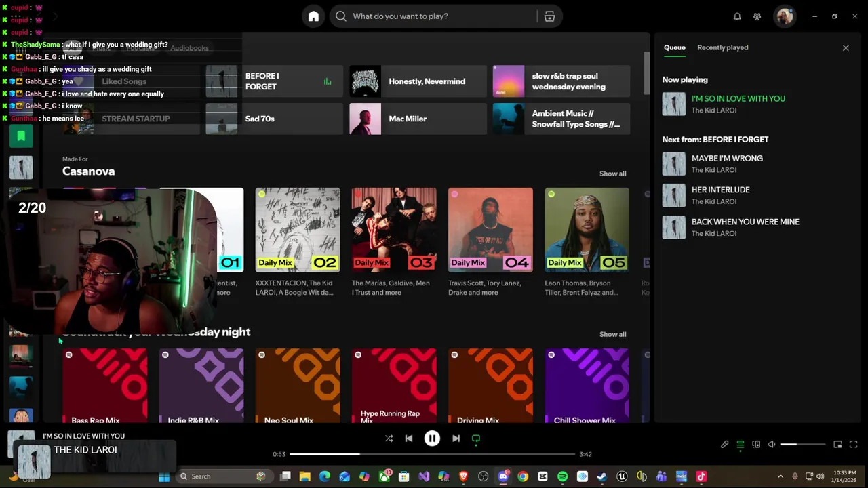868x488 pixels.
Task: Open Chill Shower Mix card
Action: 587,386
